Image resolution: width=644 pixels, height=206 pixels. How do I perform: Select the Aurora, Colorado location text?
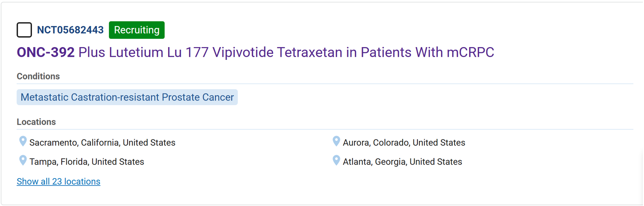click(x=404, y=143)
